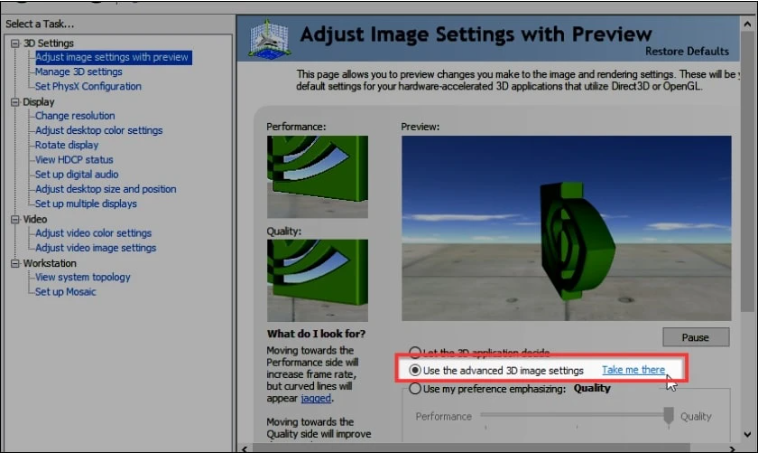This screenshot has width=759, height=454.
Task: Click the 'Take me there' link
Action: 633,371
